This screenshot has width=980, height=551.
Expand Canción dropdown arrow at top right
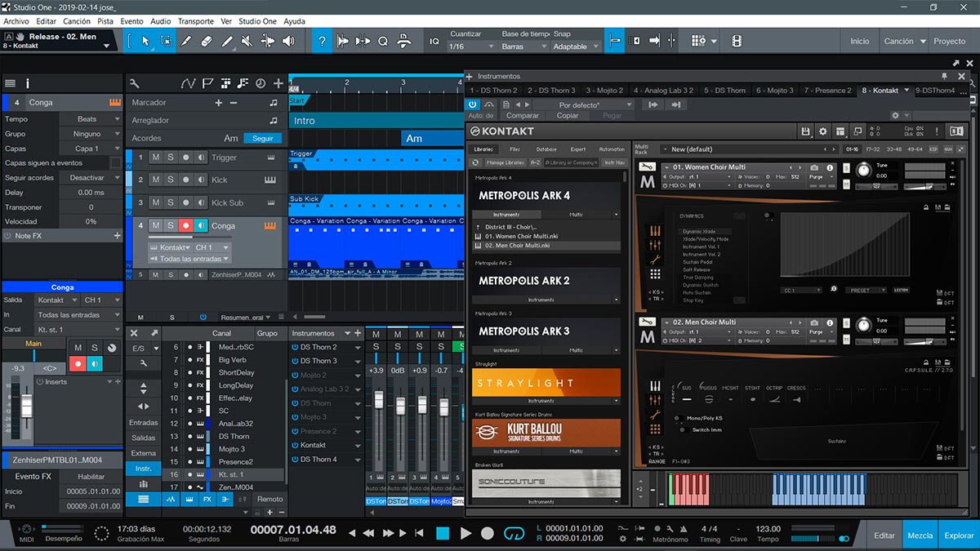click(x=923, y=41)
